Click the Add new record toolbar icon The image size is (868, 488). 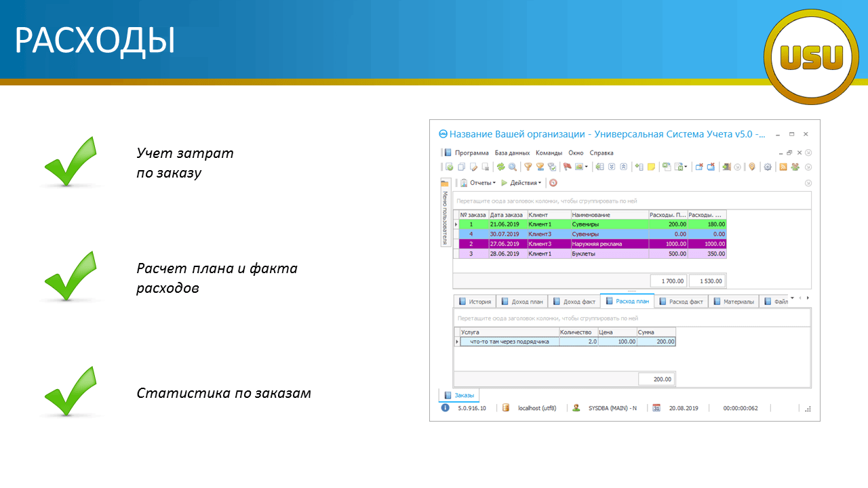click(x=450, y=167)
